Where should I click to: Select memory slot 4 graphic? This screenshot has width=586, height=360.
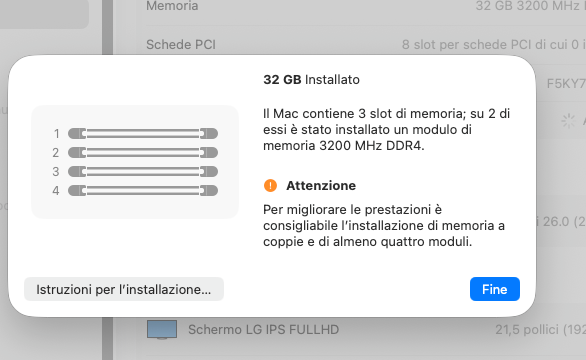(143, 191)
